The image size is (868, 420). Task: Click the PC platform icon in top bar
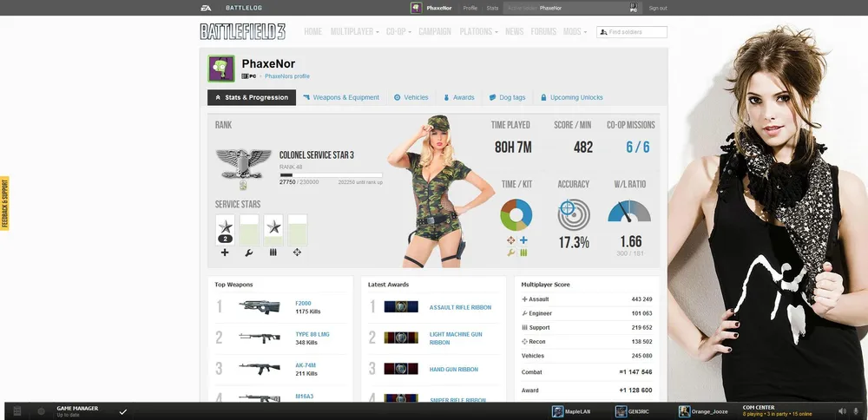(x=633, y=8)
